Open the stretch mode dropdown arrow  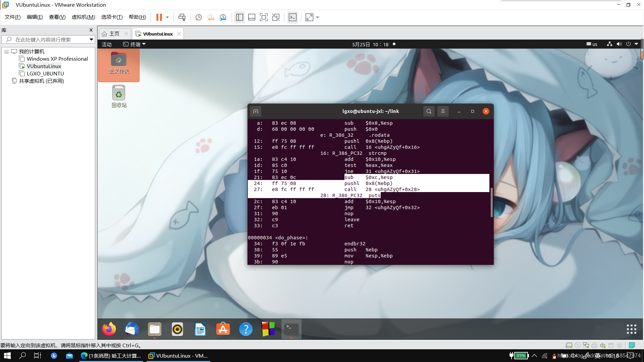pyautogui.click(x=318, y=17)
